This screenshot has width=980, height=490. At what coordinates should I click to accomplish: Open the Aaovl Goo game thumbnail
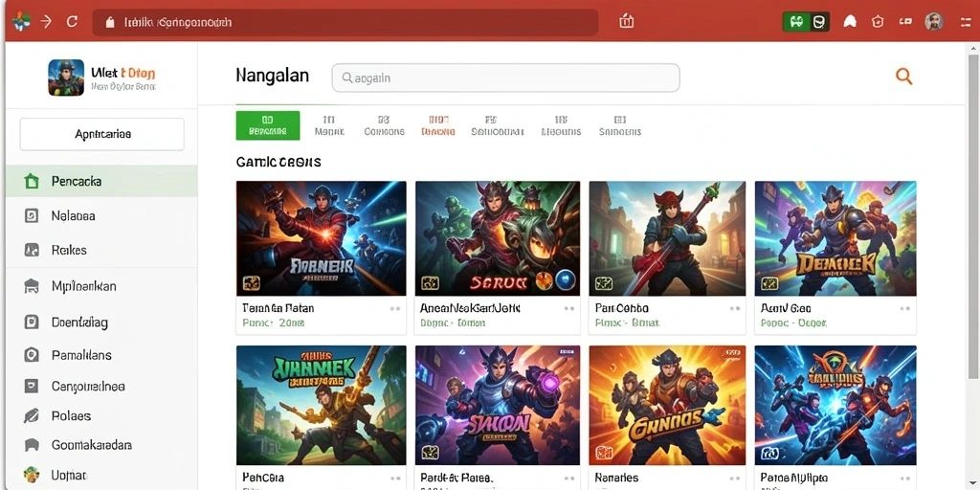click(835, 238)
